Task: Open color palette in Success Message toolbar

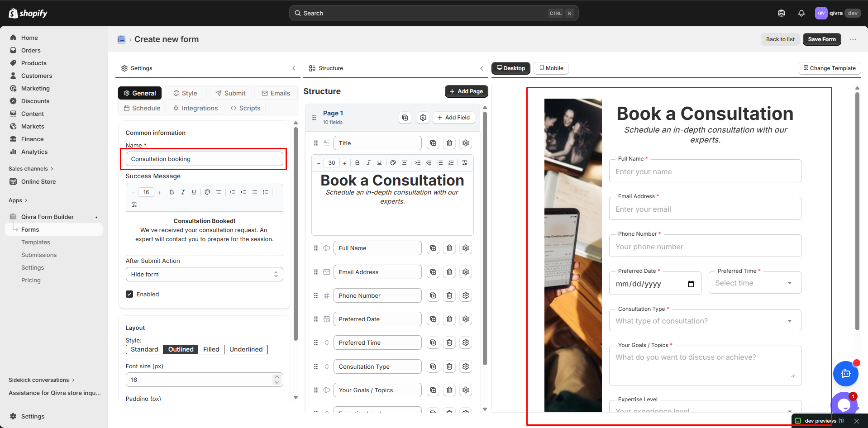Action: pos(207,192)
